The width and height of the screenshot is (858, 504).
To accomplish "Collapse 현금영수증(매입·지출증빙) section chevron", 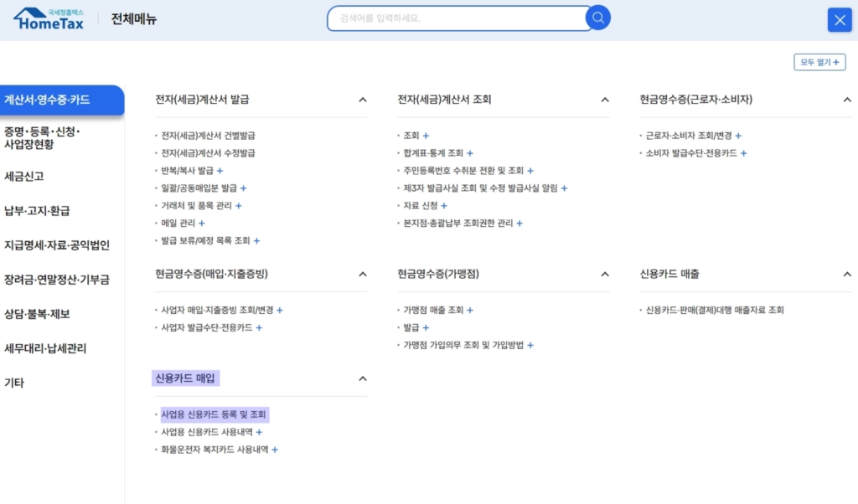I will (363, 274).
